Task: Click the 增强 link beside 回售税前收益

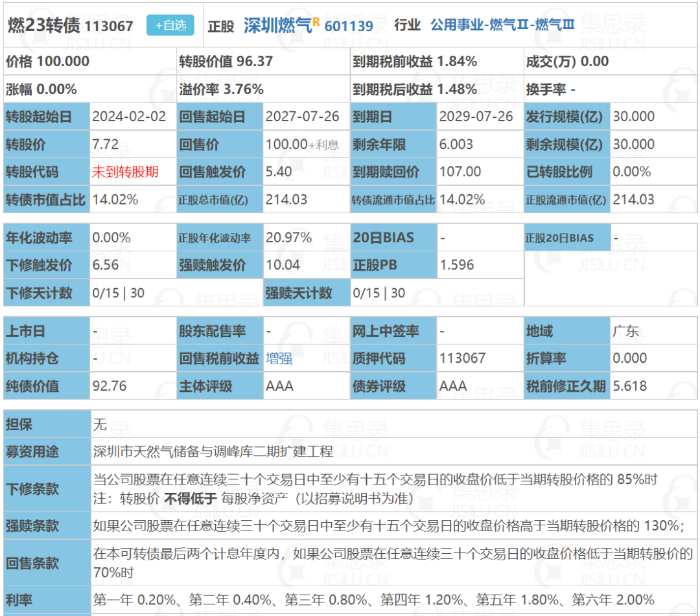Action: (x=279, y=359)
